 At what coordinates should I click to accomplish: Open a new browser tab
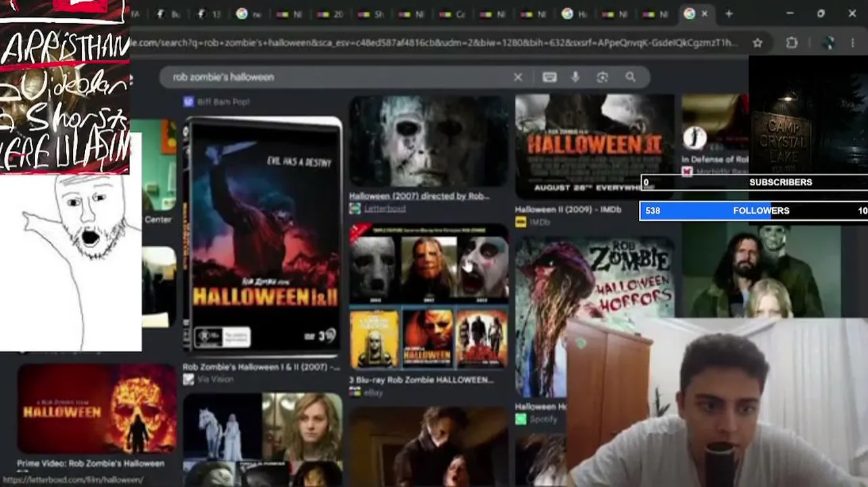pyautogui.click(x=729, y=14)
